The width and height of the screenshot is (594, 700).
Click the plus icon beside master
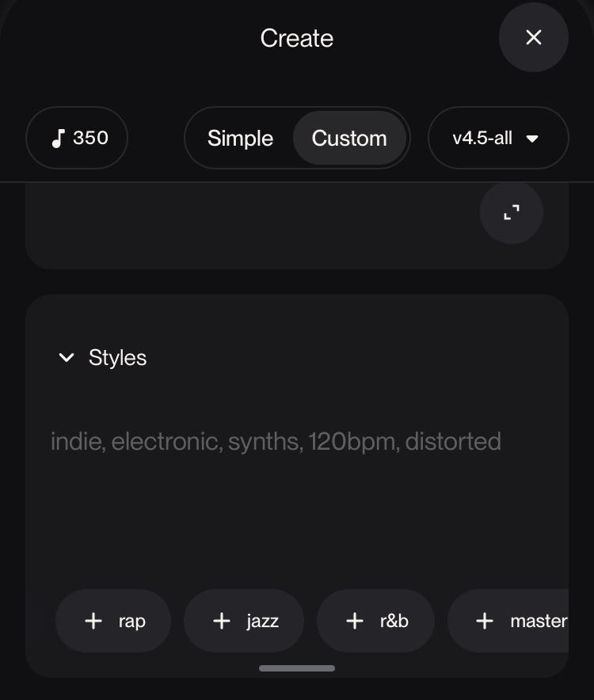pyautogui.click(x=485, y=621)
